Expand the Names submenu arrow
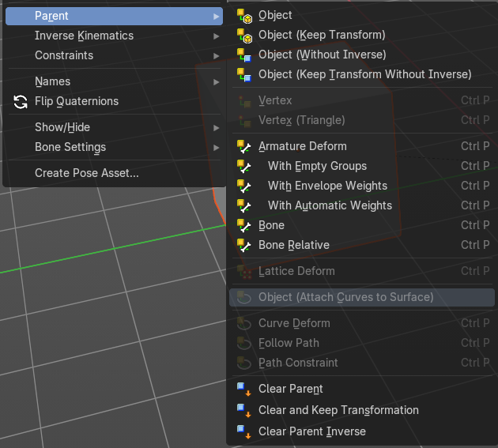Viewport: 498px width, 448px height. click(217, 82)
